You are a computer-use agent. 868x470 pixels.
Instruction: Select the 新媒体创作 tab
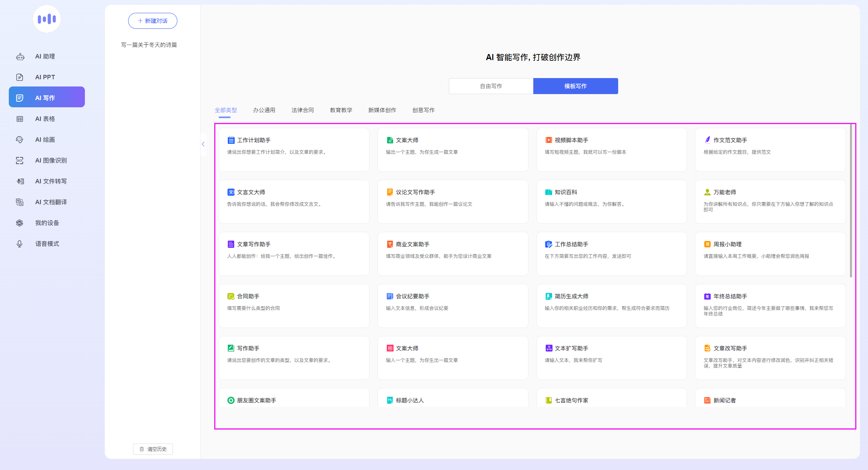[382, 110]
